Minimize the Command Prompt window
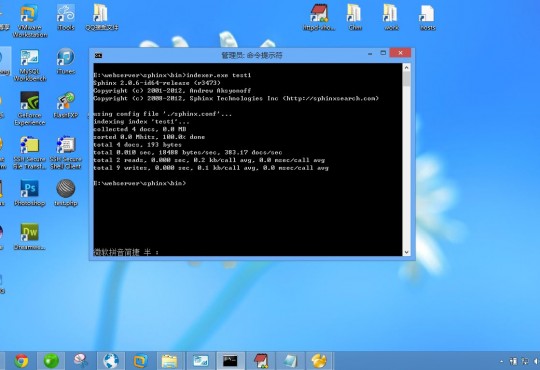The width and height of the screenshot is (540, 370). pyautogui.click(x=370, y=54)
